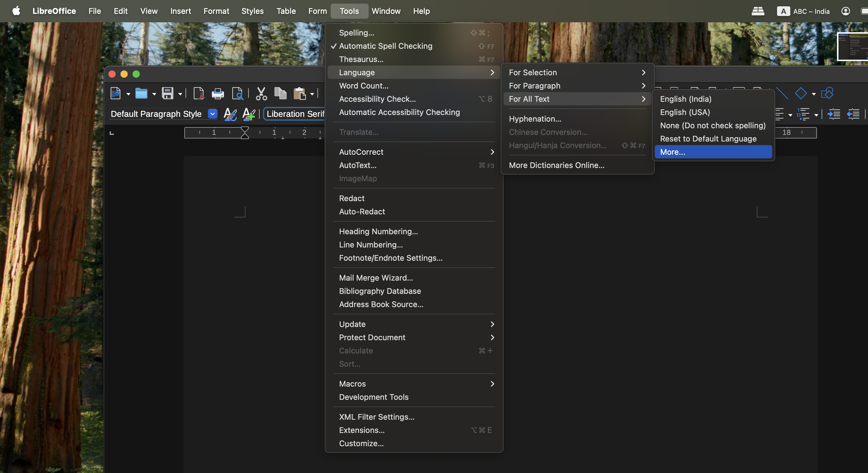
Task: Open Spelling... menu item
Action: coord(414,33)
